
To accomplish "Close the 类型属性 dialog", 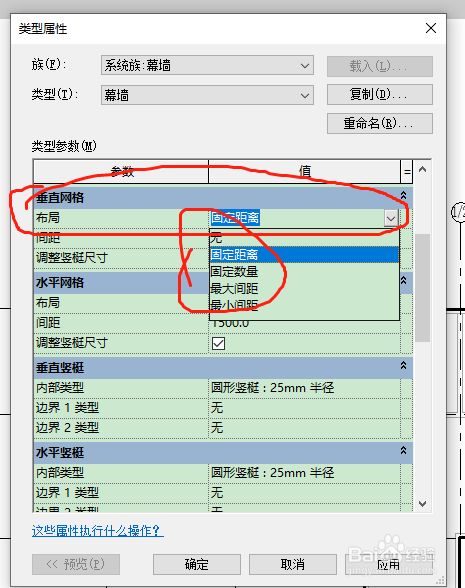I will 431,28.
